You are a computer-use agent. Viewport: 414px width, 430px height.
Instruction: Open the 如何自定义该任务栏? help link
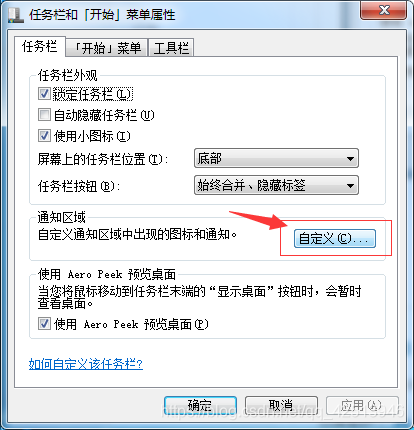click(x=86, y=364)
